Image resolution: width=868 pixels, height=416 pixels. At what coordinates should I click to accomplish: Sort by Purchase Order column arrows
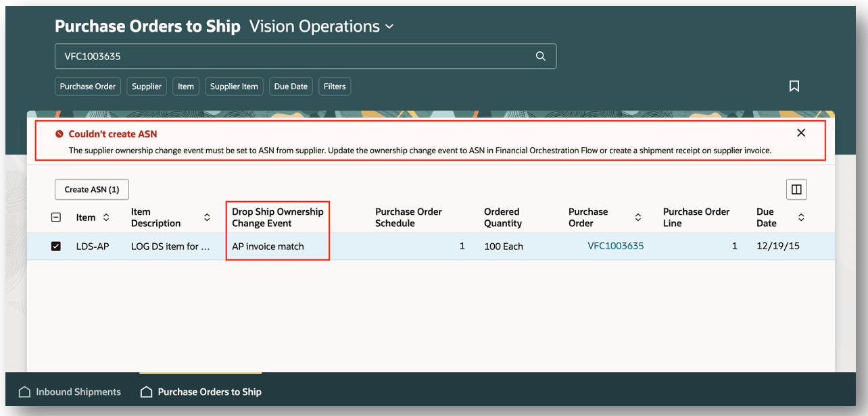click(x=637, y=217)
